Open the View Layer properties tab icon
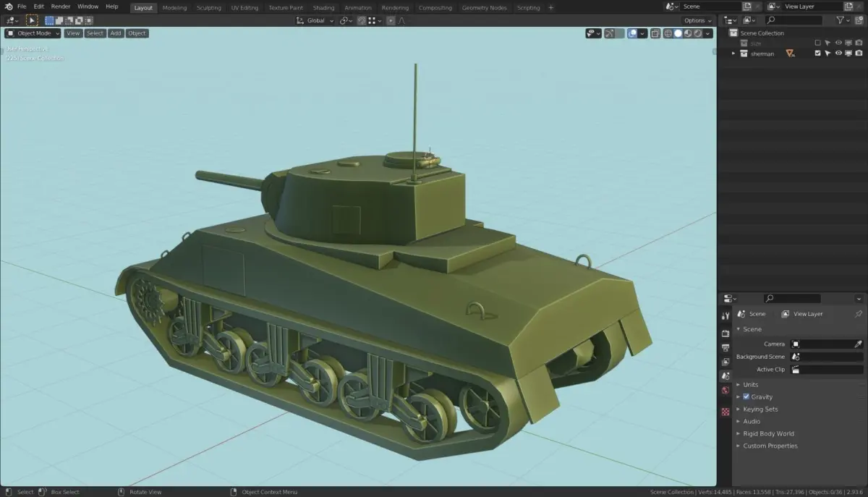 726,361
